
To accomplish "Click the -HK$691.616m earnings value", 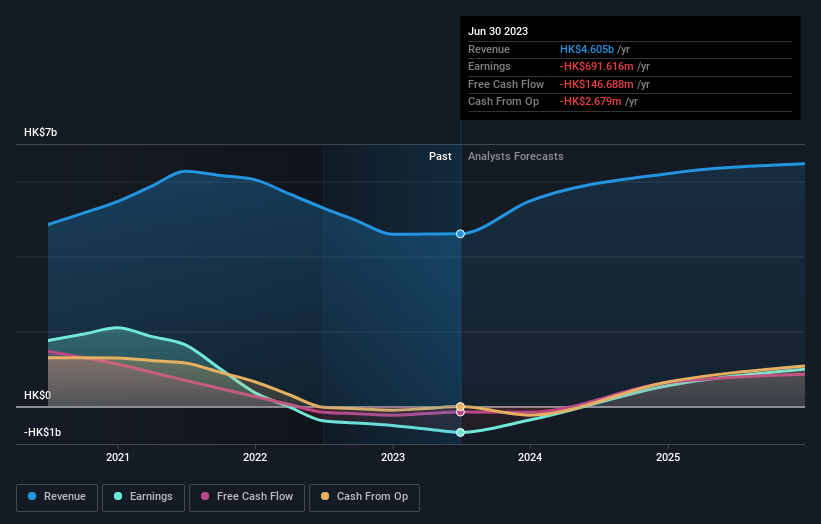I will [597, 66].
